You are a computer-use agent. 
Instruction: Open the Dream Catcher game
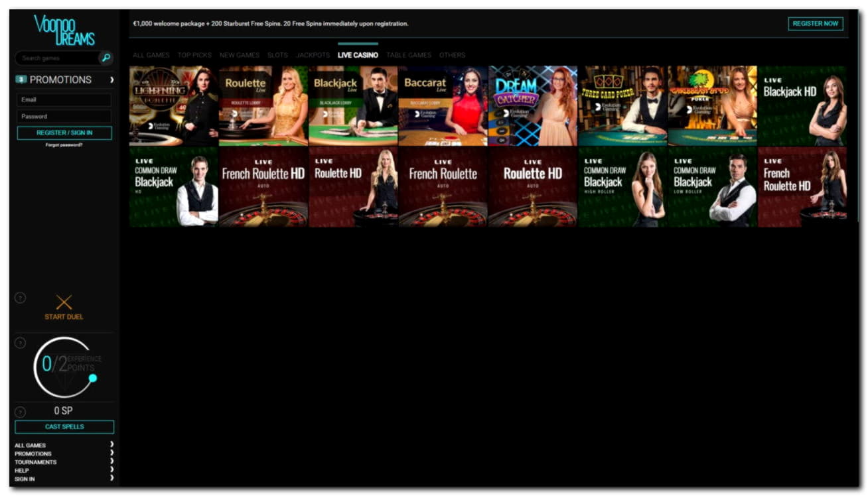533,105
